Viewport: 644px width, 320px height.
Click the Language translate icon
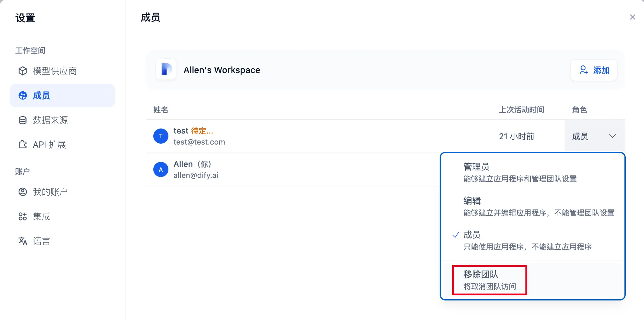23,241
